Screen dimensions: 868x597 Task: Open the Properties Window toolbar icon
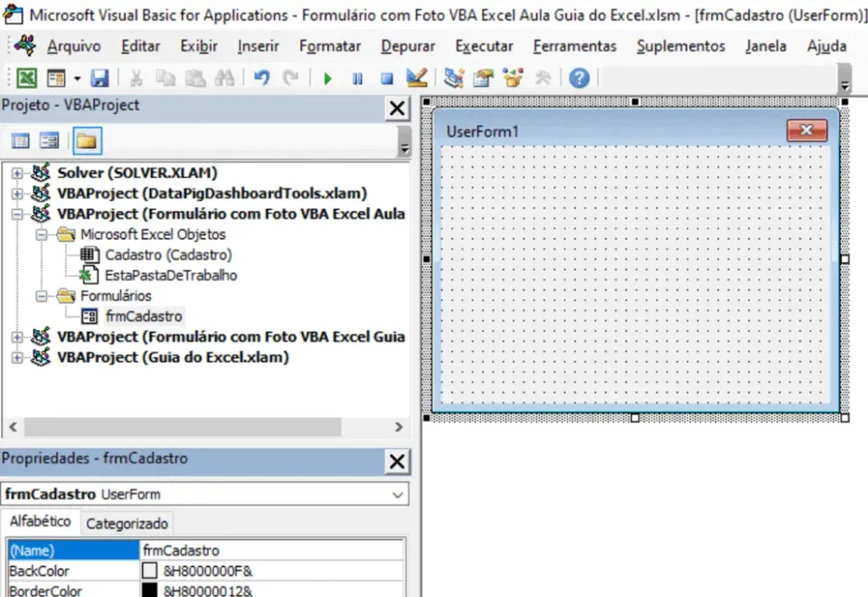point(483,78)
